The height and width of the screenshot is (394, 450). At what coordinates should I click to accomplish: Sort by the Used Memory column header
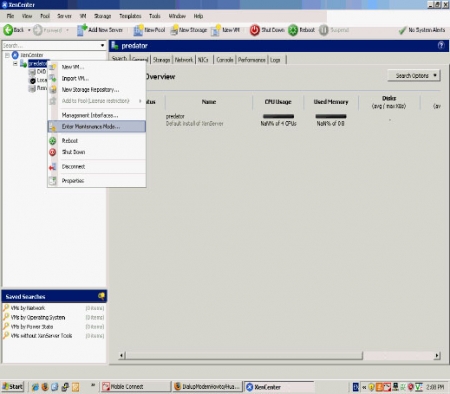click(331, 102)
